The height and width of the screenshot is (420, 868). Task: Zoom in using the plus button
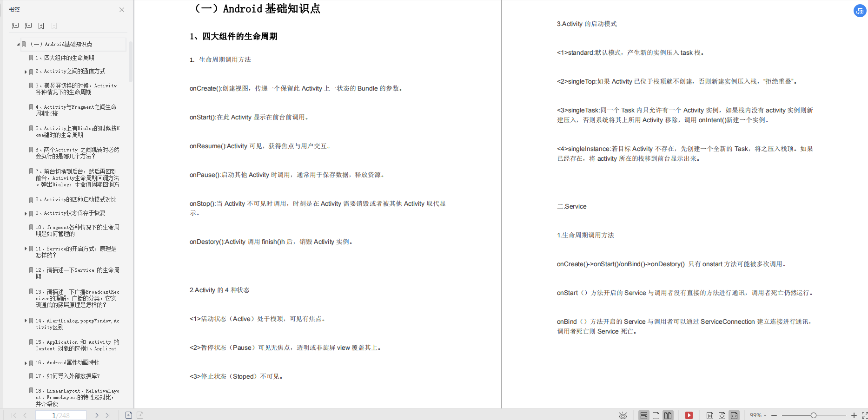click(x=854, y=415)
